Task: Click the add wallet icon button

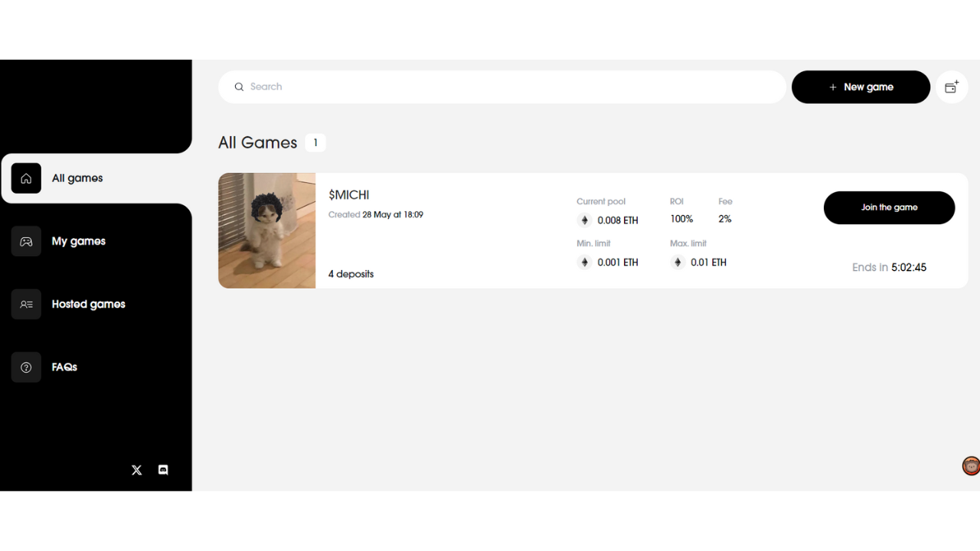Action: (952, 87)
